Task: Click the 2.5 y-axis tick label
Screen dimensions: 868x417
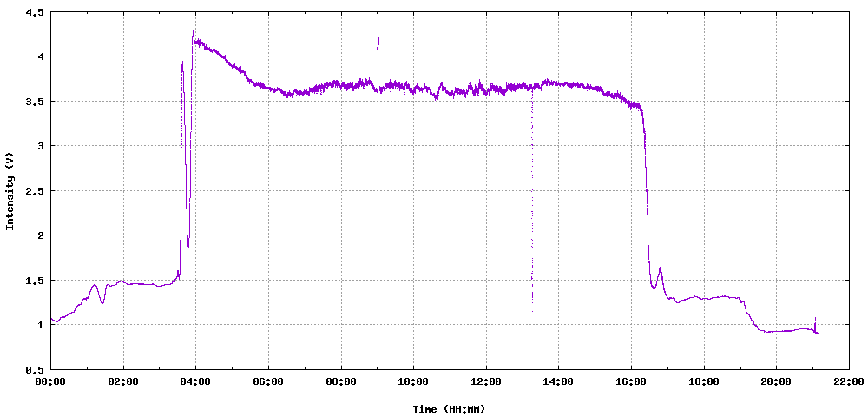Action: pyautogui.click(x=35, y=190)
